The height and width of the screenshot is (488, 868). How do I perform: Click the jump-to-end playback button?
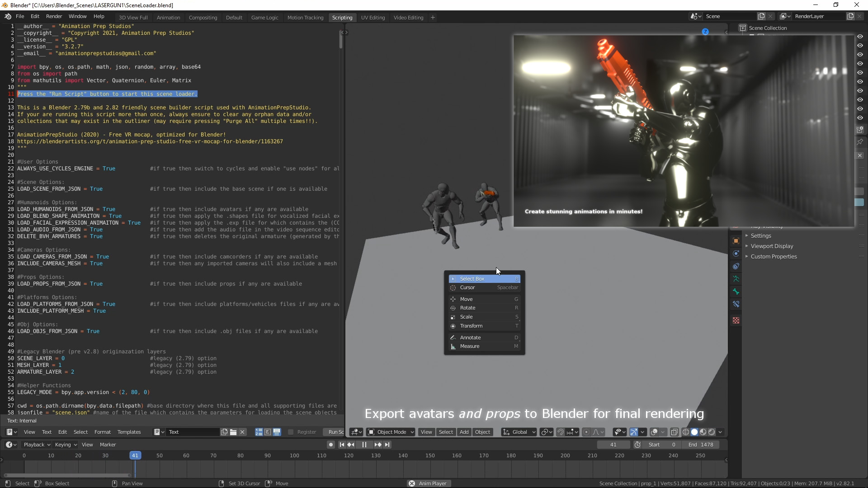tap(388, 445)
